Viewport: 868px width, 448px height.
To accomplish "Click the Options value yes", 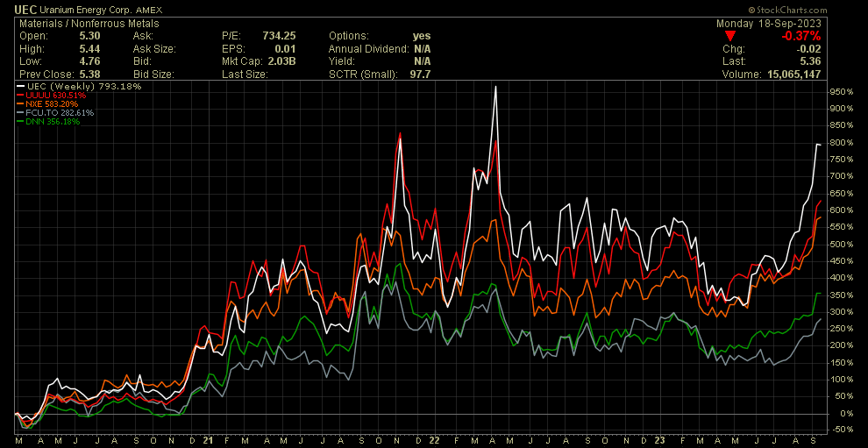I will click(x=422, y=36).
